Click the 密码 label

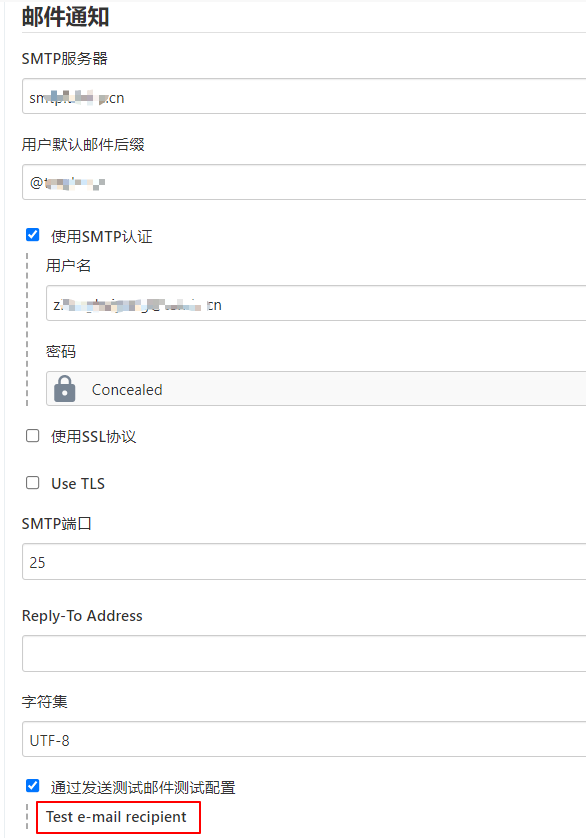click(61, 352)
